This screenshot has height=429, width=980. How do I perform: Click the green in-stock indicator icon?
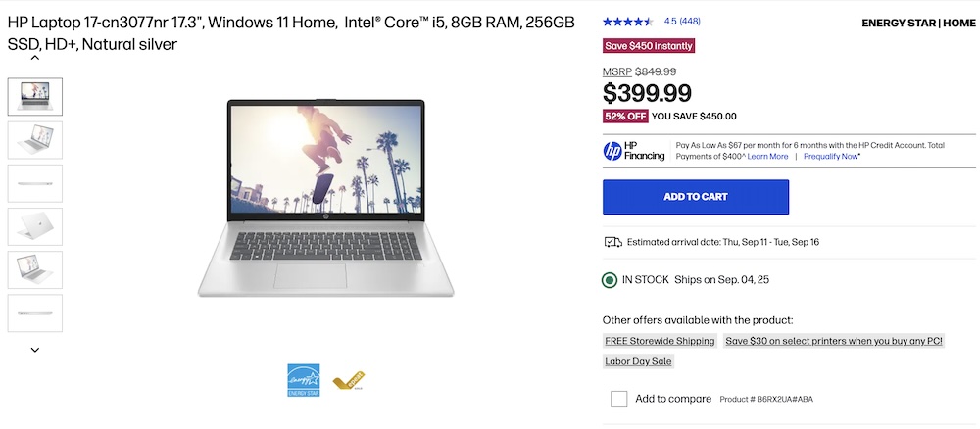[x=610, y=280]
